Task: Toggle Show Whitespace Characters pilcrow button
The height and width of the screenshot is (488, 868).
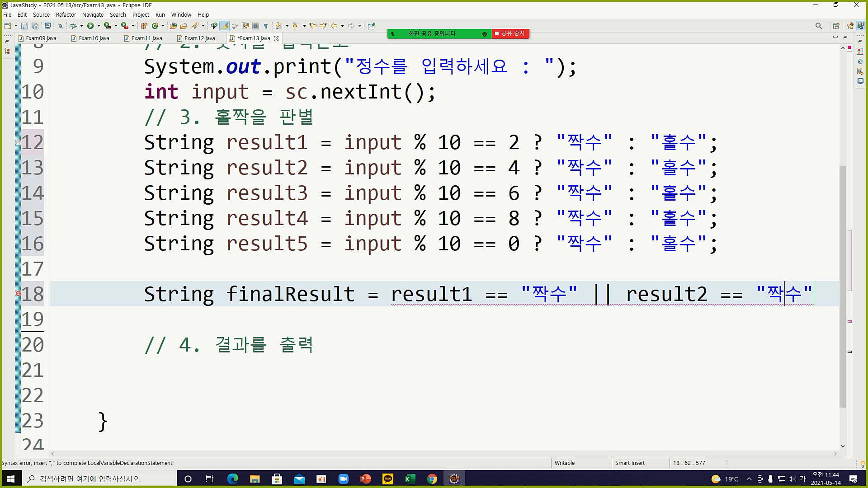Action: [x=266, y=26]
